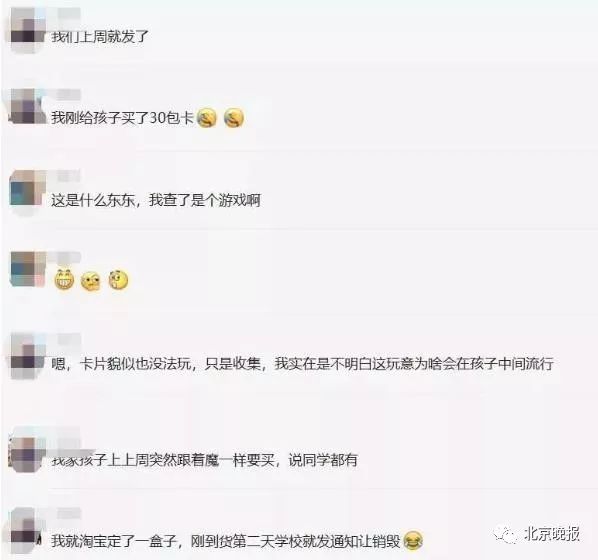Click the smirking middle emoji in the emoji-only message

pos(91,281)
